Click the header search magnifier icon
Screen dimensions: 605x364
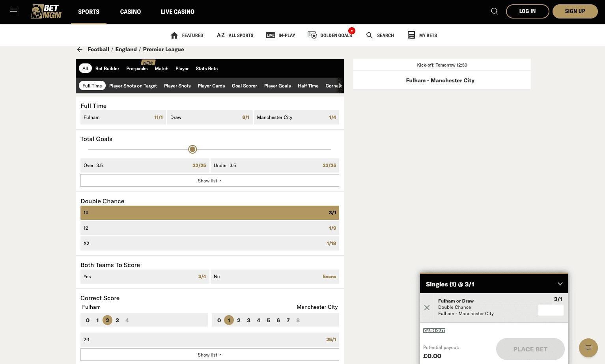coord(494,11)
